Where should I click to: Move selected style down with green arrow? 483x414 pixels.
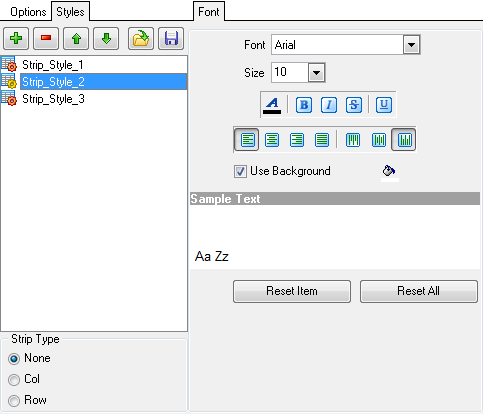106,39
